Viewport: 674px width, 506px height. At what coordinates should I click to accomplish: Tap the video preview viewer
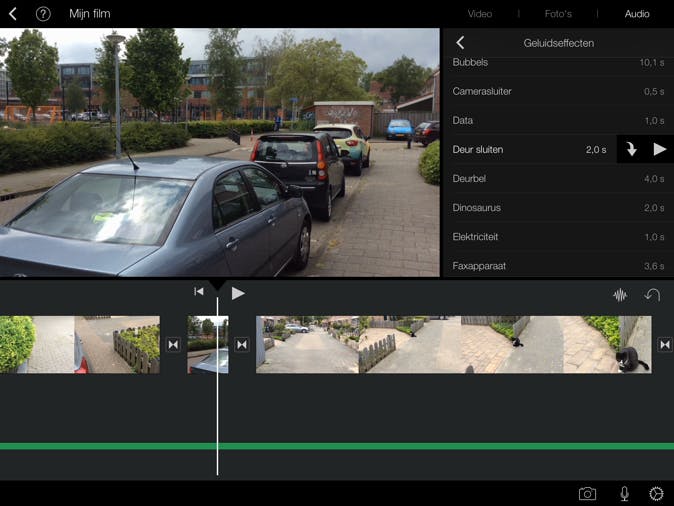(x=220, y=152)
